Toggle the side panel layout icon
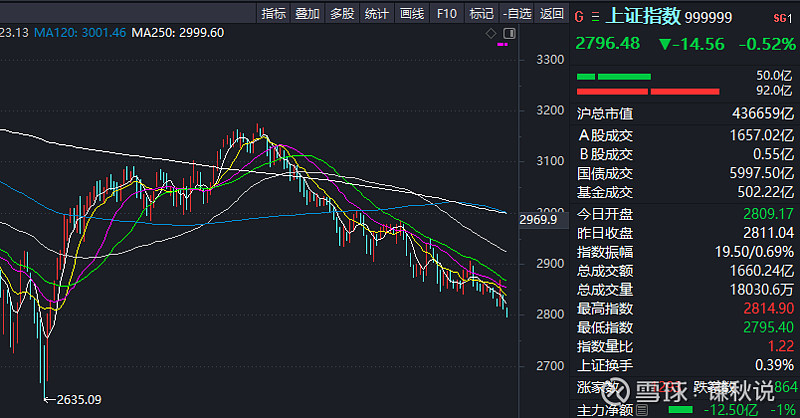The width and height of the screenshot is (800, 418). point(509,34)
